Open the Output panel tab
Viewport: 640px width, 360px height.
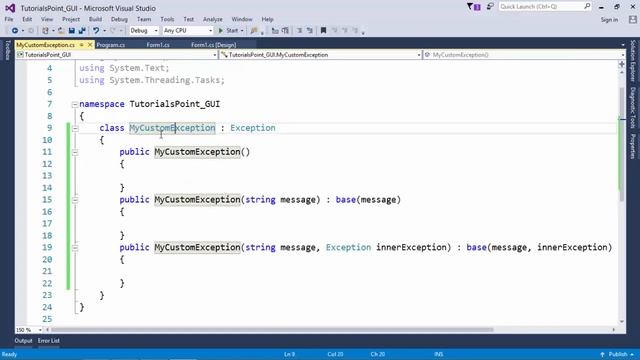coord(23,340)
